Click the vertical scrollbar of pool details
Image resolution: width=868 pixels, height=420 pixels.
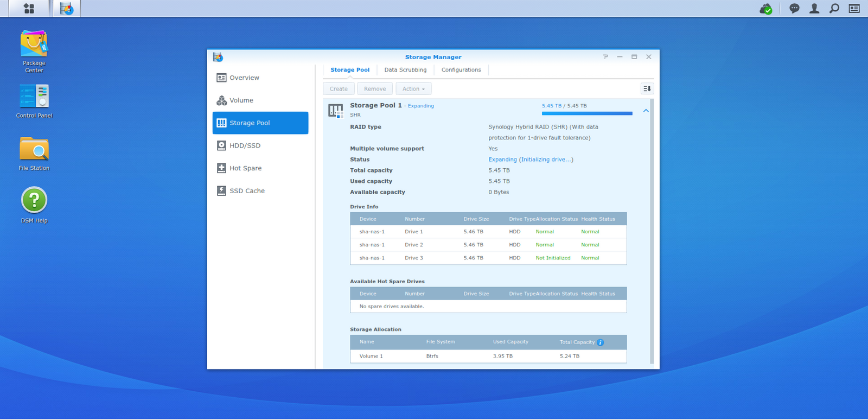pos(652,231)
